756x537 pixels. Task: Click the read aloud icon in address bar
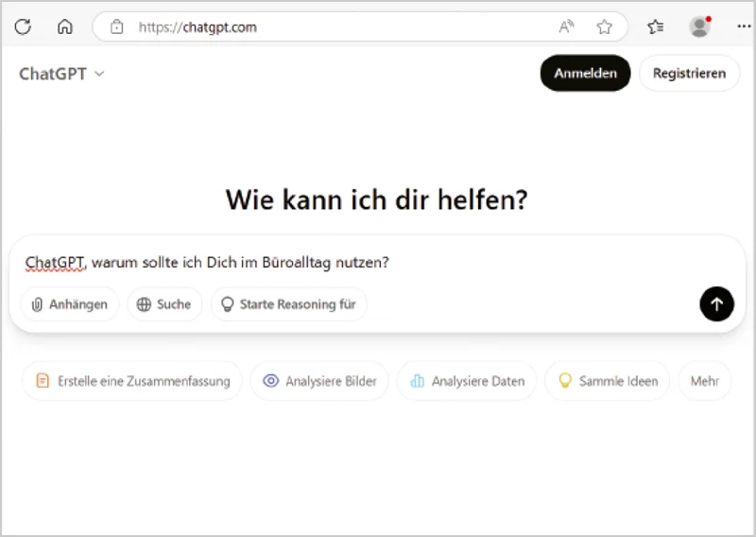[567, 26]
